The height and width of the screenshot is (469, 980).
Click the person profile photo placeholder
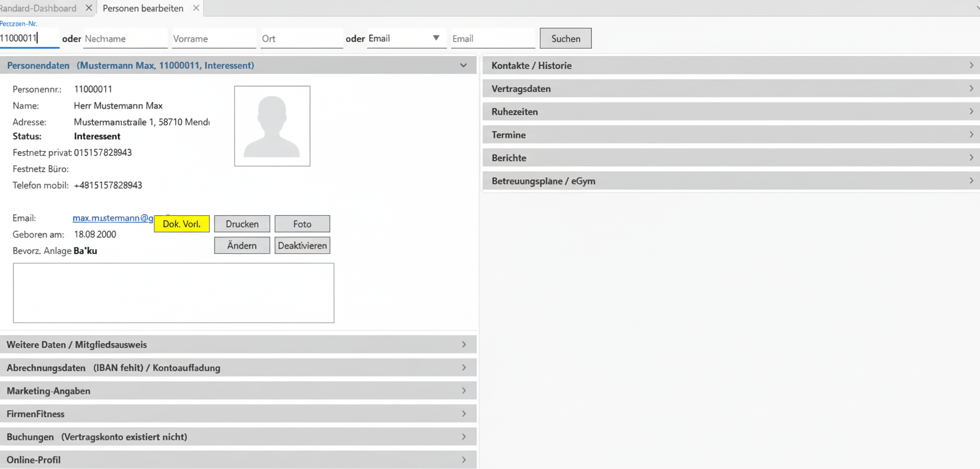pyautogui.click(x=272, y=126)
